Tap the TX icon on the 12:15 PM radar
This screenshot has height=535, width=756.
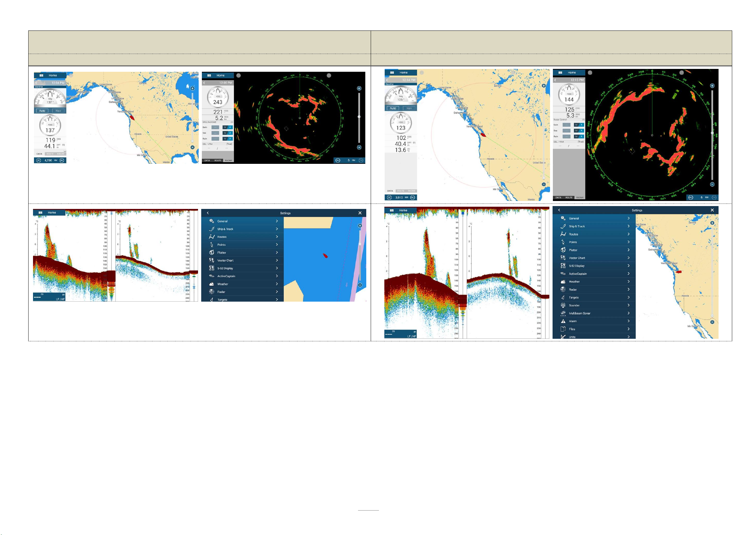(714, 197)
